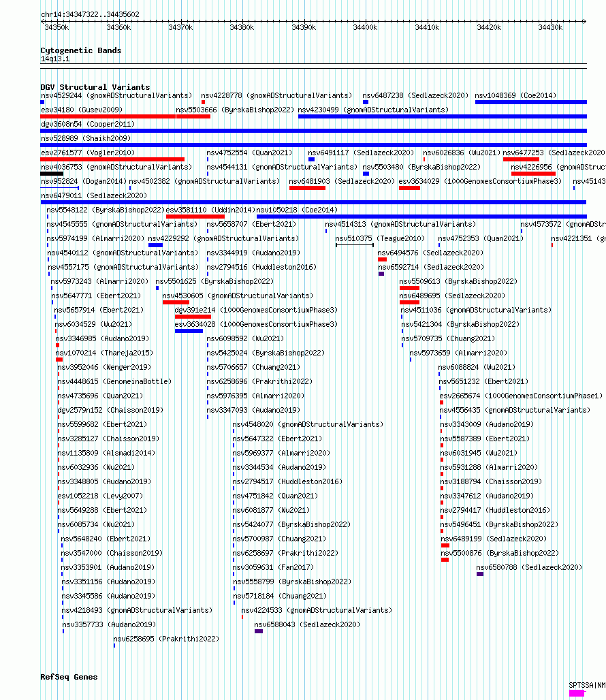The height and width of the screenshot is (700, 606).
Task: Open esv2665674 1000Genomes Phase1 label
Action: click(x=521, y=396)
